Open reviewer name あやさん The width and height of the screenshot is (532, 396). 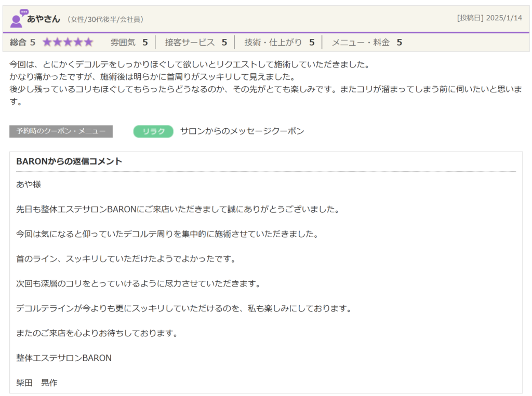tap(44, 19)
